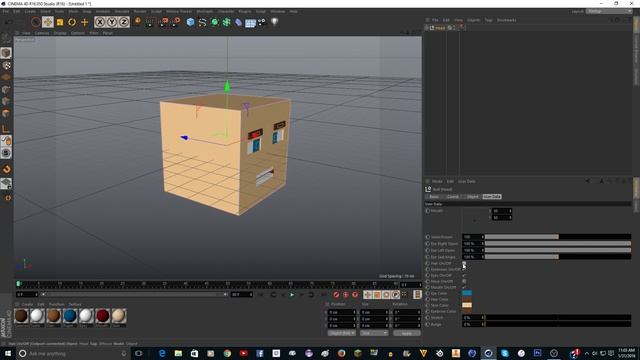This screenshot has width=640, height=360.
Task: Open the Create menu in main menu bar
Action: [30, 11]
